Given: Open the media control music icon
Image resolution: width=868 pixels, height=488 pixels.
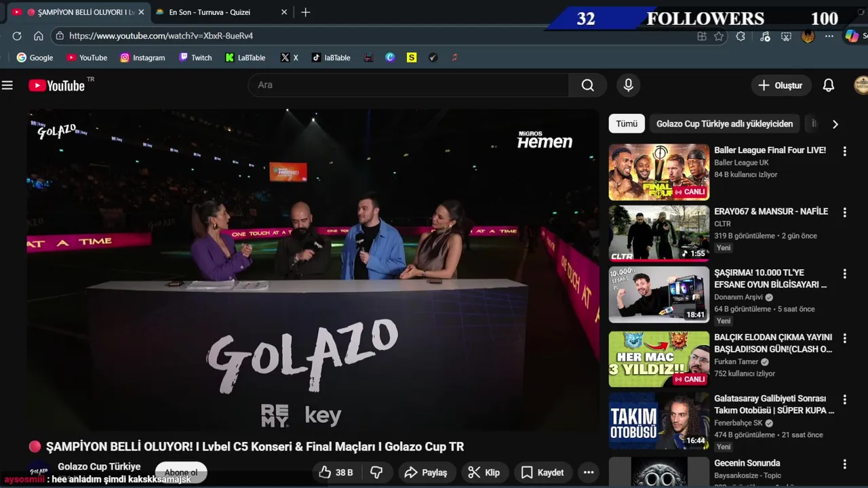Looking at the screenshot, I should (765, 37).
